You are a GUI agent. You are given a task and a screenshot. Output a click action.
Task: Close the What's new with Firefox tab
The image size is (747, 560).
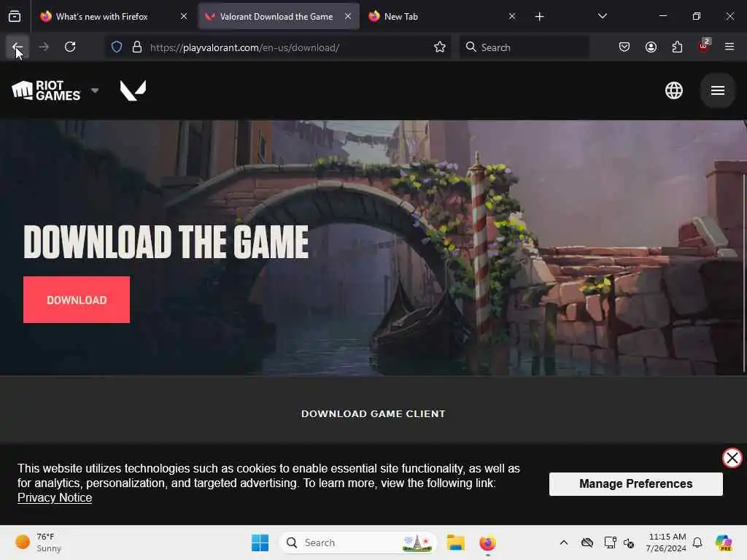click(x=184, y=16)
